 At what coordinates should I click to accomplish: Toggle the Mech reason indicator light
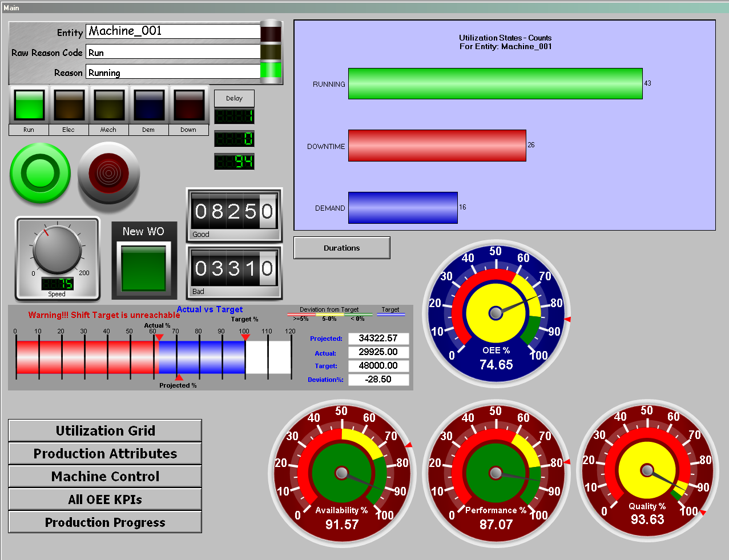click(108, 105)
